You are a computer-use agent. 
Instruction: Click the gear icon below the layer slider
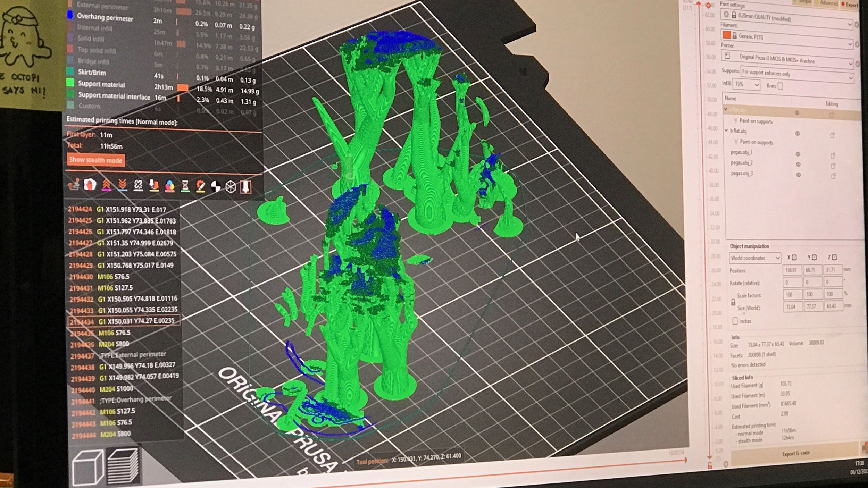tap(726, 464)
